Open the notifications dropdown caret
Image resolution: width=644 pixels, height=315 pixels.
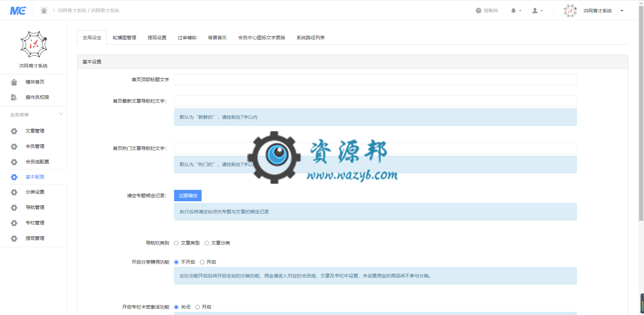pos(520,11)
